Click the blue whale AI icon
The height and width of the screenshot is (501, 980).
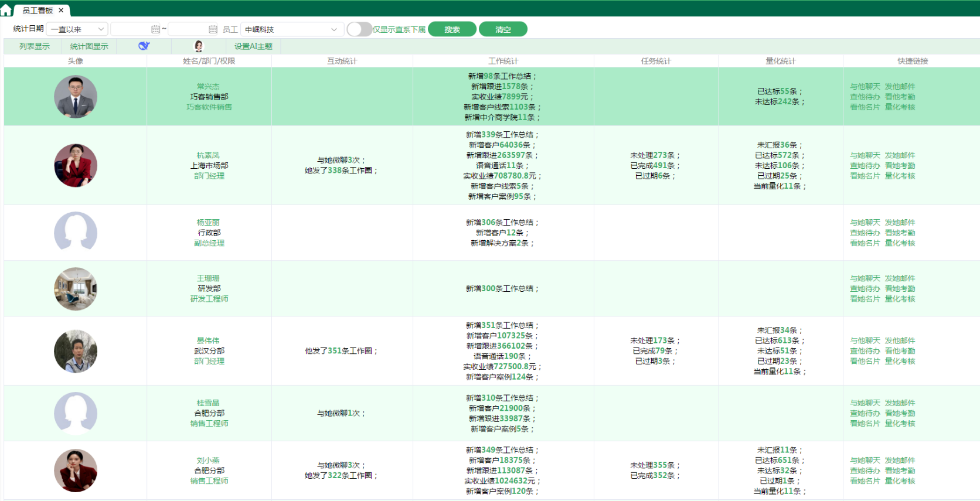[144, 46]
